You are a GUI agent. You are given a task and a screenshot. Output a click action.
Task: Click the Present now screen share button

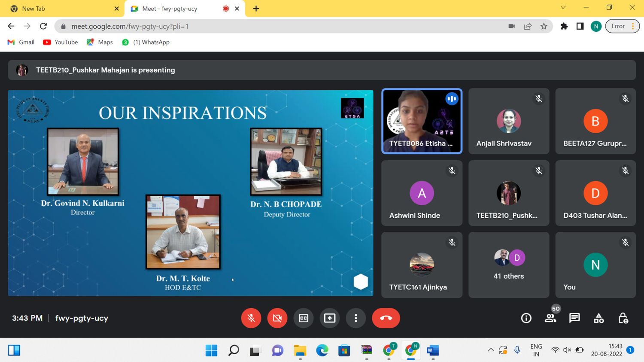point(329,318)
